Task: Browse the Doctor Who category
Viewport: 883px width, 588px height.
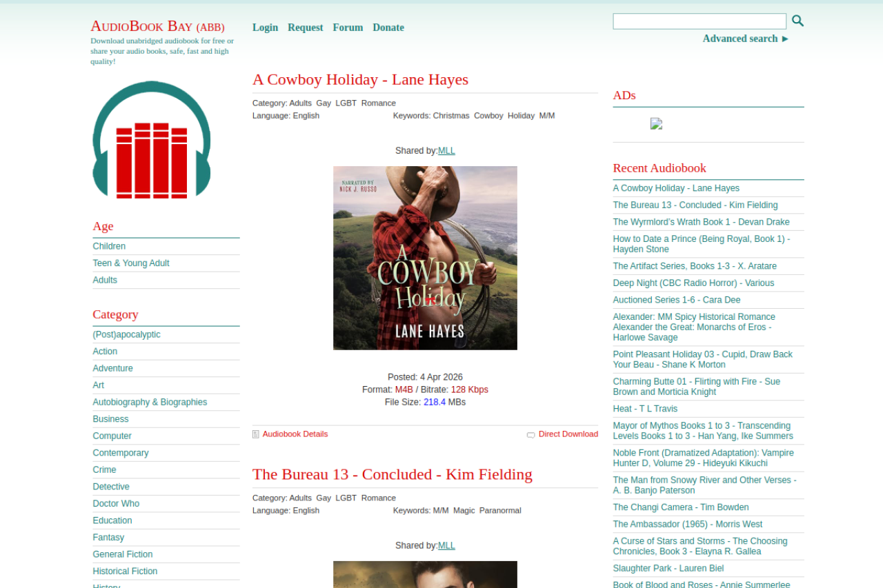Action: tap(116, 503)
